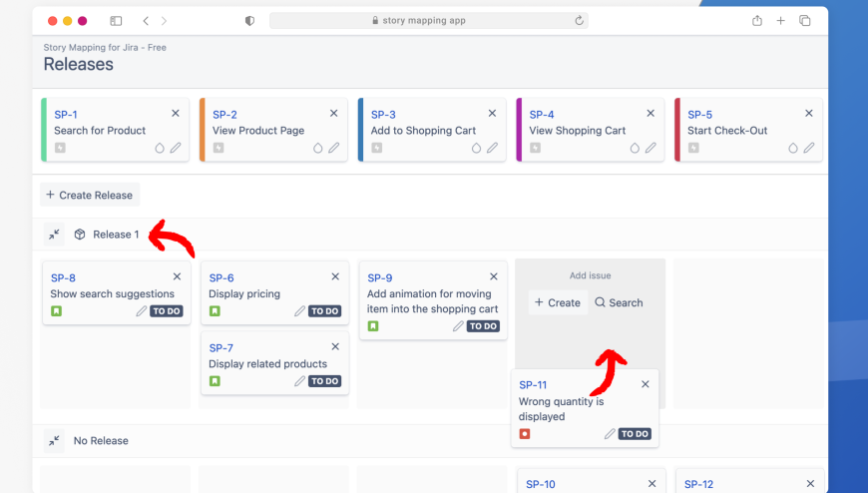The width and height of the screenshot is (868, 493).
Task: Click the epic type icon on SP-4
Action: tap(535, 148)
